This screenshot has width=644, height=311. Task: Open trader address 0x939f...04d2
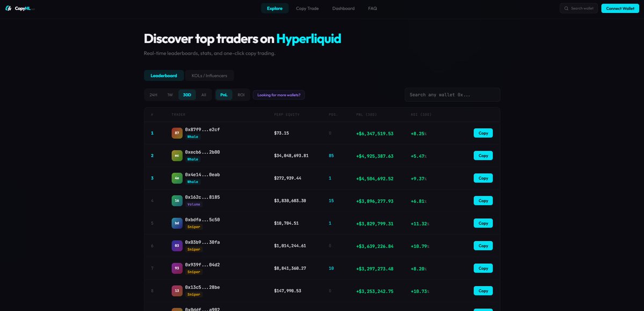202,265
